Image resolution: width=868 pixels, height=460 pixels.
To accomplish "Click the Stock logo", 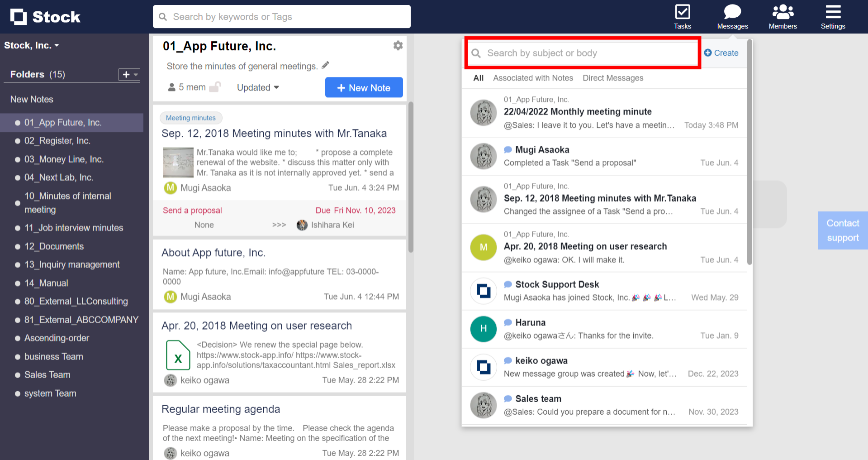I will (x=45, y=16).
